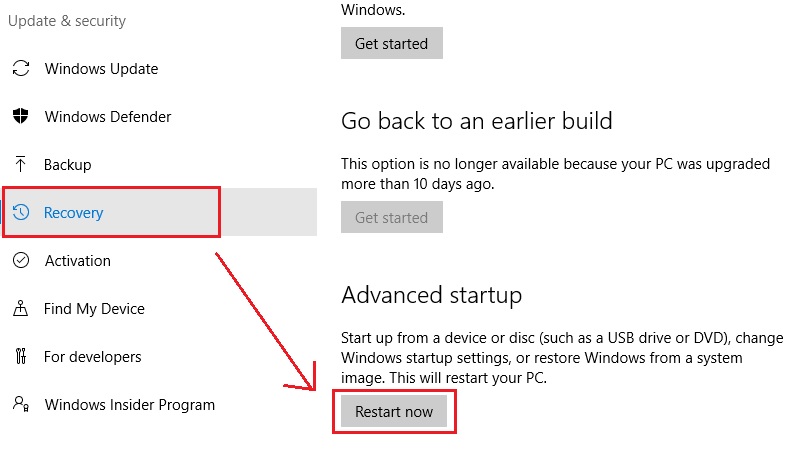Viewport: 794px width, 454px height.
Task: Open the Activation page
Action: tap(78, 261)
